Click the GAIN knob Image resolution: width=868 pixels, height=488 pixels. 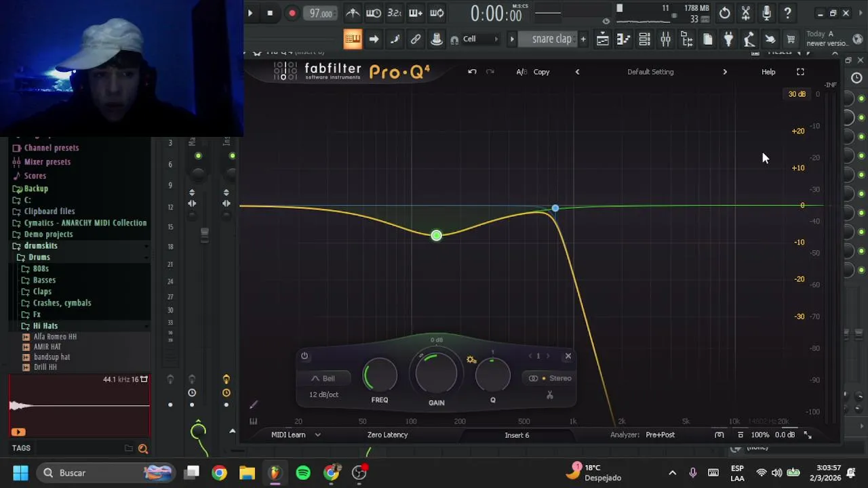tap(436, 374)
